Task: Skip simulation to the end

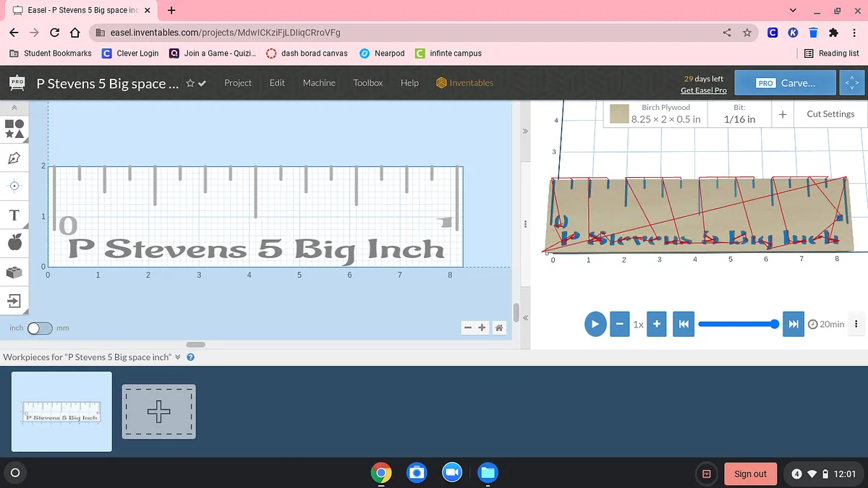Action: [x=793, y=324]
